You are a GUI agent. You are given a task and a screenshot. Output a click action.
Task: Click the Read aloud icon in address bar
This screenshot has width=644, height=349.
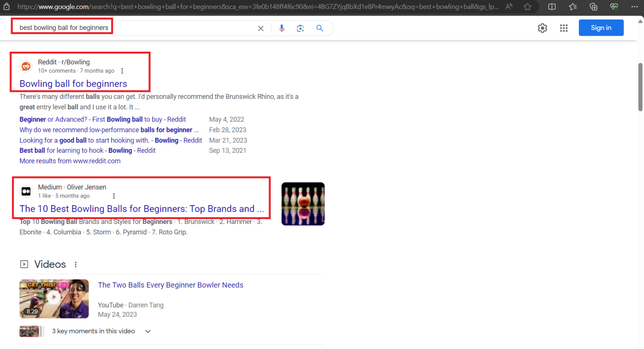[x=509, y=7]
